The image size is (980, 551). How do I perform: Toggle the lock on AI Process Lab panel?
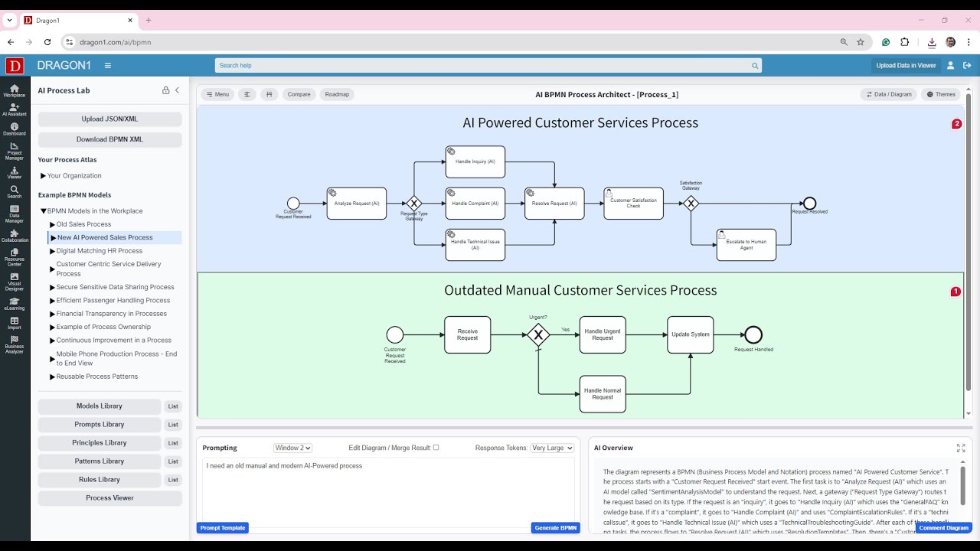click(x=165, y=90)
